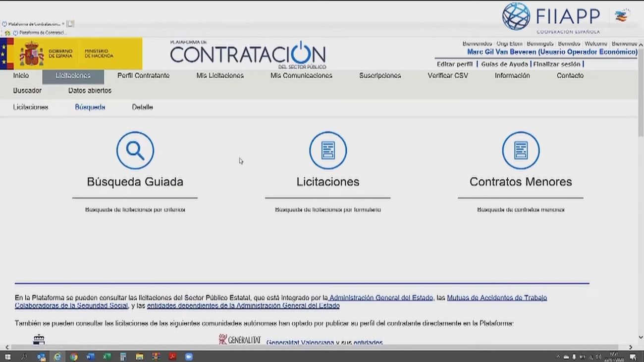Click the Contratos Menores document icon
644x362 pixels.
click(x=520, y=150)
